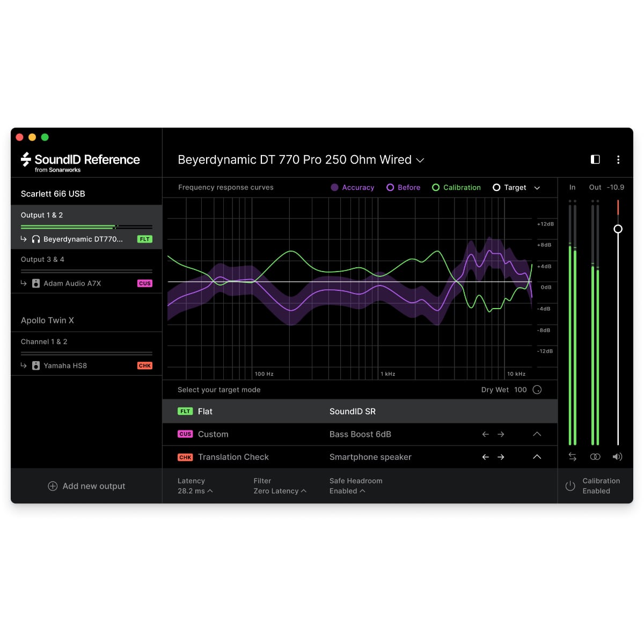Open the three-dot overflow menu
This screenshot has height=644, width=644.
pyautogui.click(x=618, y=159)
